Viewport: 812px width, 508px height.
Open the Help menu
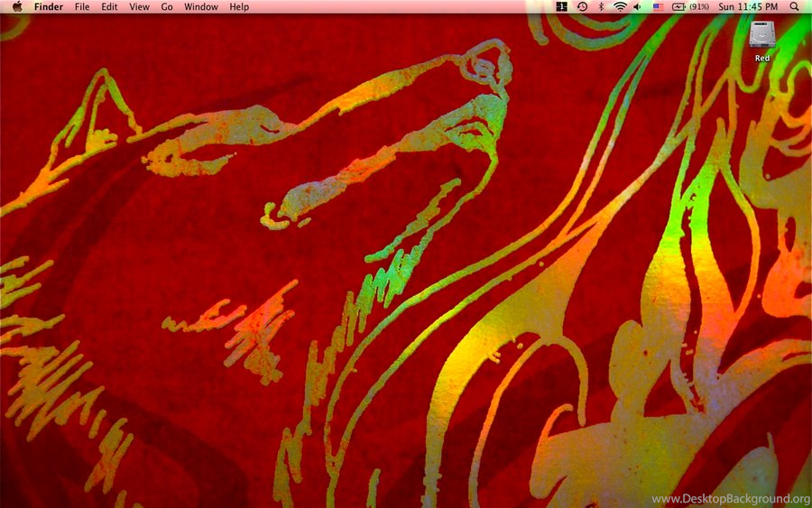[x=239, y=6]
